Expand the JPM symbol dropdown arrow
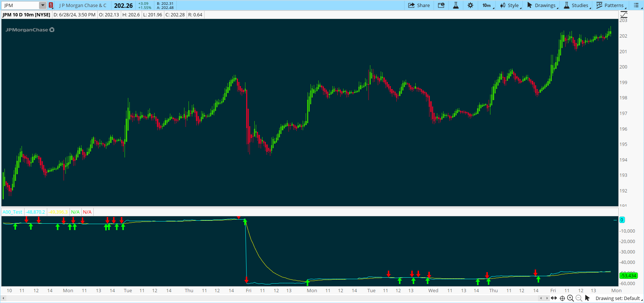The height and width of the screenshot is (303, 644). pyautogui.click(x=43, y=5)
